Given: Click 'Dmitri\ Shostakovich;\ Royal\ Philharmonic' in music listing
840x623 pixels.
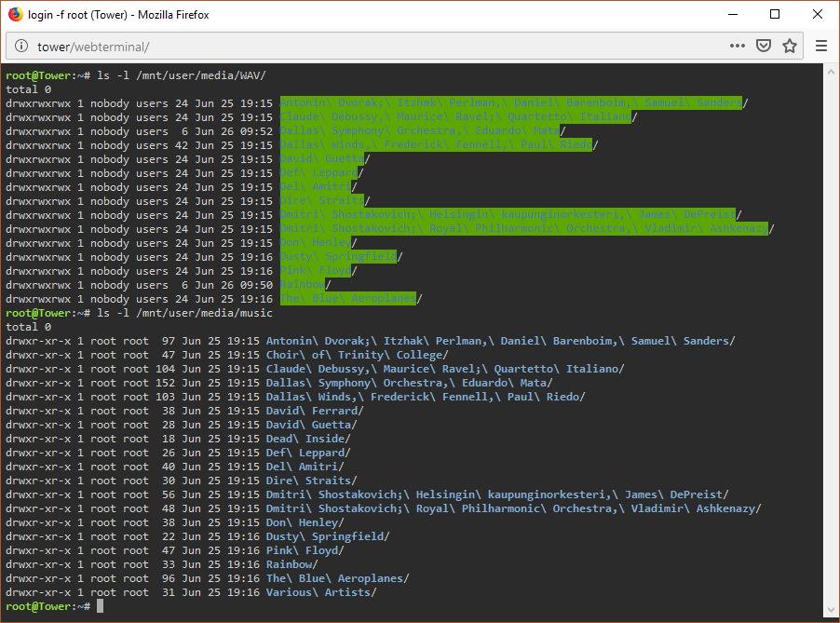Looking at the screenshot, I should pyautogui.click(x=514, y=508).
